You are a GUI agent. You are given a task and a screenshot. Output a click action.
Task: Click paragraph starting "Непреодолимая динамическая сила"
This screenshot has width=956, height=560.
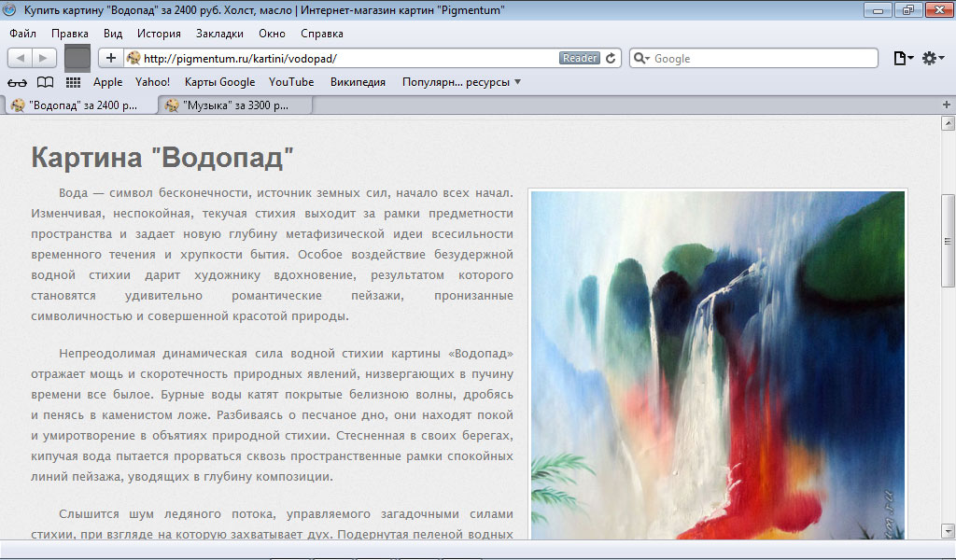[272, 415]
